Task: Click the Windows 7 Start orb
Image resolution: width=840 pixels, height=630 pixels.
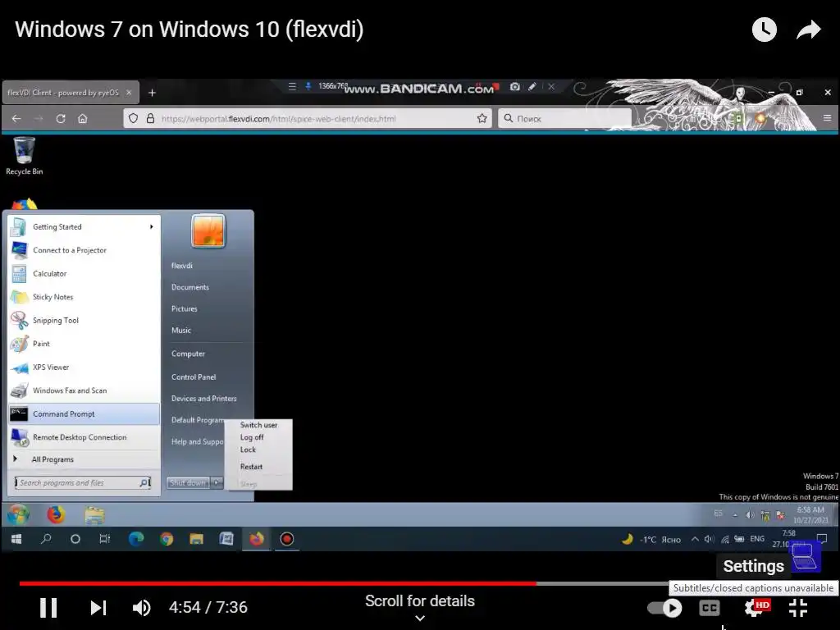Action: pos(18,515)
